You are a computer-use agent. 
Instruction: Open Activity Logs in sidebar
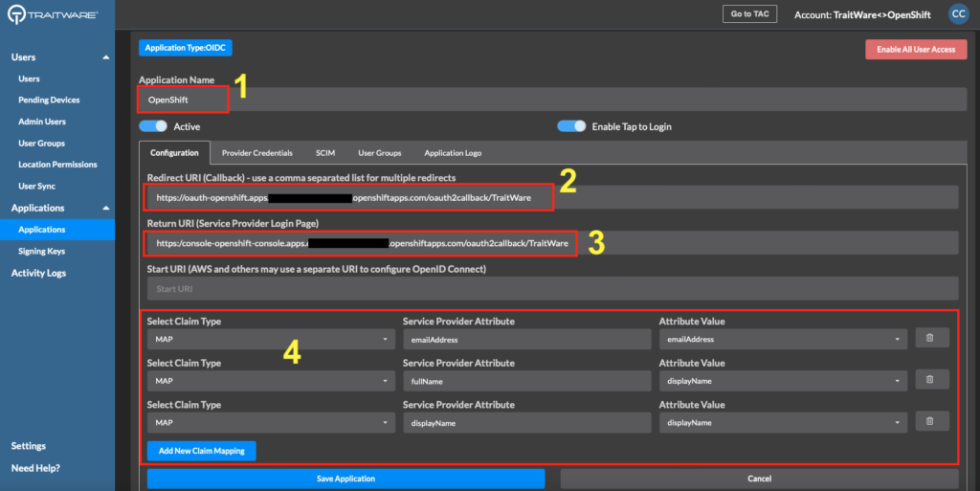(38, 273)
